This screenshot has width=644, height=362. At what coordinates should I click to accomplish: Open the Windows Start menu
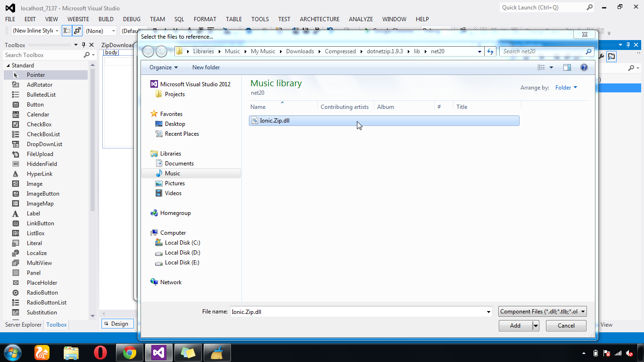tap(12, 353)
